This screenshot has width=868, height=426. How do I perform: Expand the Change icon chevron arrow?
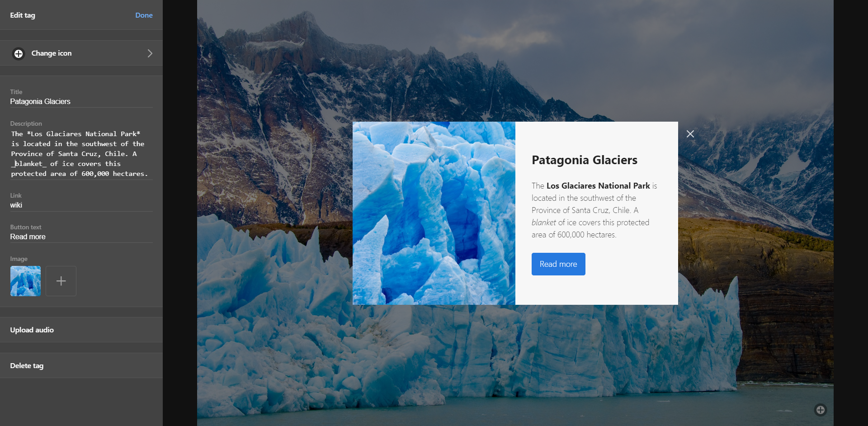tap(150, 53)
